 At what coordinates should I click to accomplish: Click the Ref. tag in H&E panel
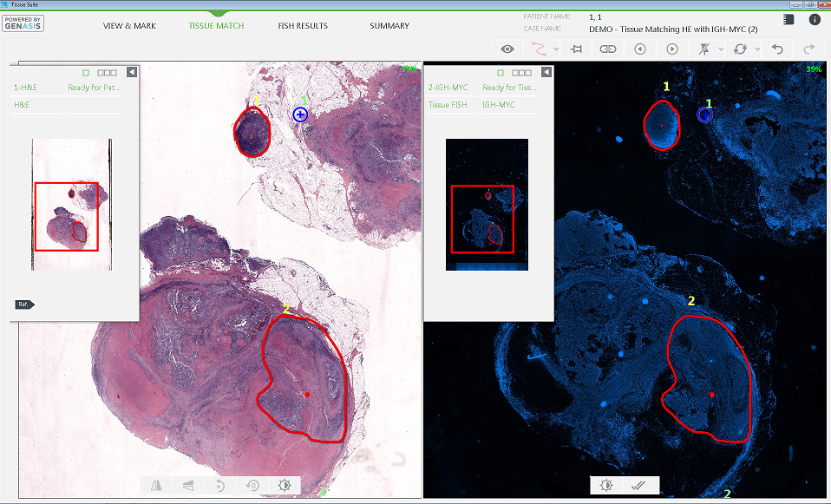24,304
